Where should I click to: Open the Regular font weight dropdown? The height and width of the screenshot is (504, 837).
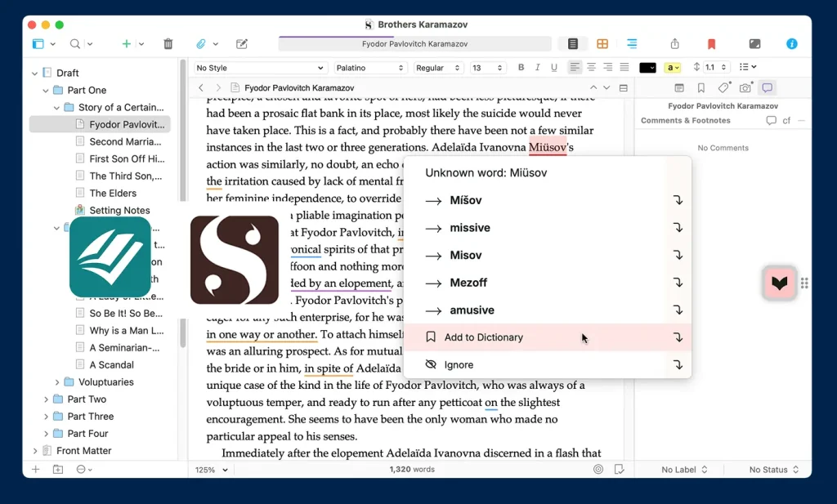coord(438,68)
